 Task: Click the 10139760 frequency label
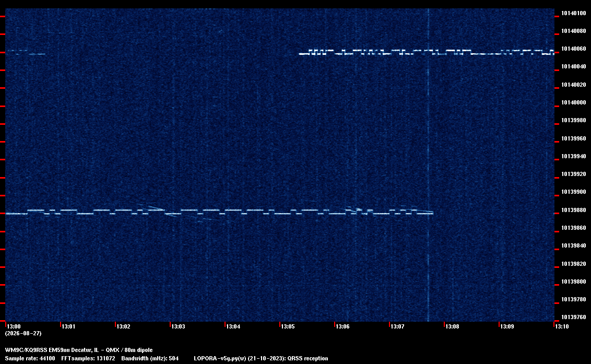click(x=573, y=317)
